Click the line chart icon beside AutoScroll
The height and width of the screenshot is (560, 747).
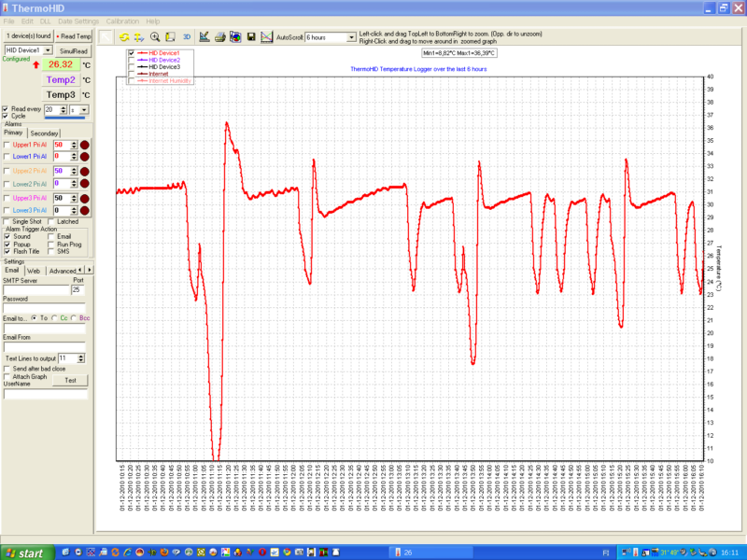click(x=266, y=37)
